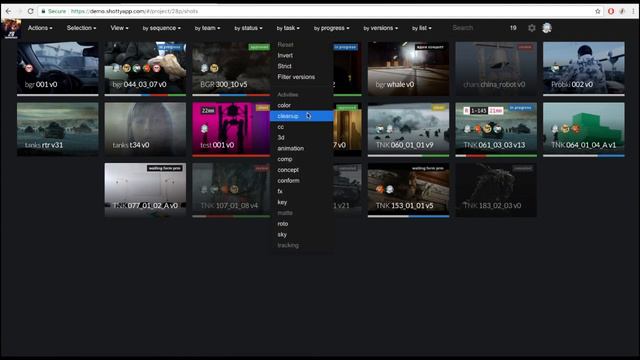Click the user avatar in top bar

tap(547, 28)
